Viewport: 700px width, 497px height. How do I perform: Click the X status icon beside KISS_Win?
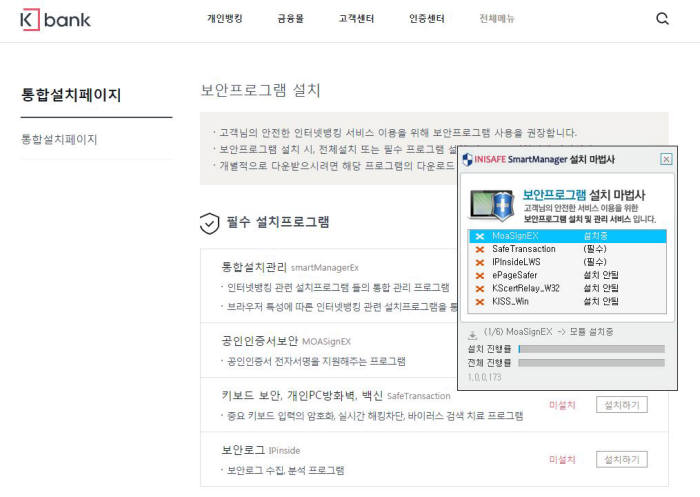click(480, 302)
